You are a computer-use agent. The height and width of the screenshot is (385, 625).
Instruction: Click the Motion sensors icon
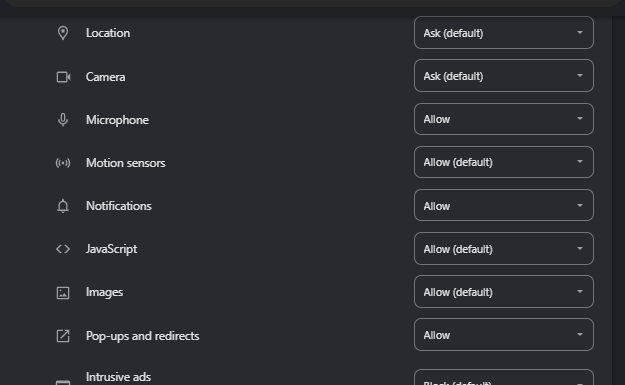click(63, 163)
